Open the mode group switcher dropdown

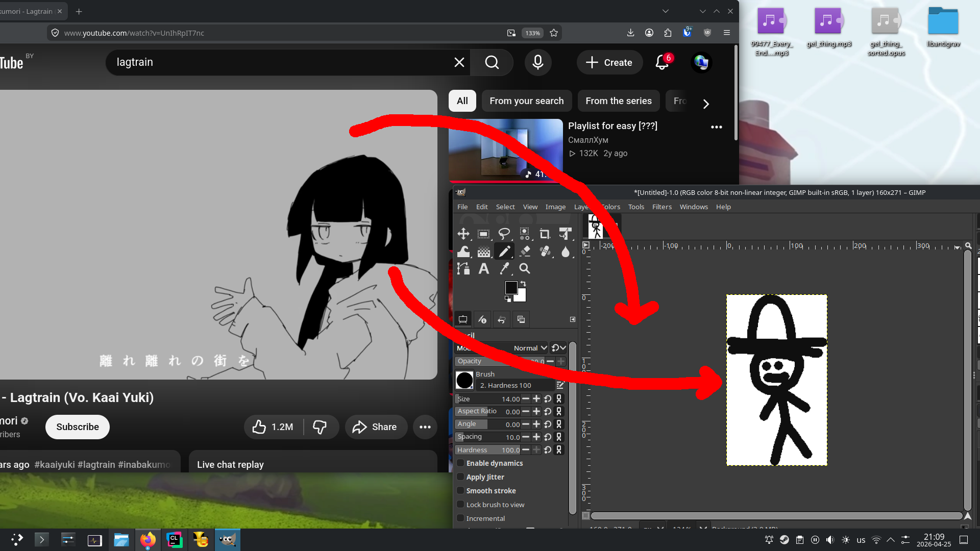(x=558, y=348)
